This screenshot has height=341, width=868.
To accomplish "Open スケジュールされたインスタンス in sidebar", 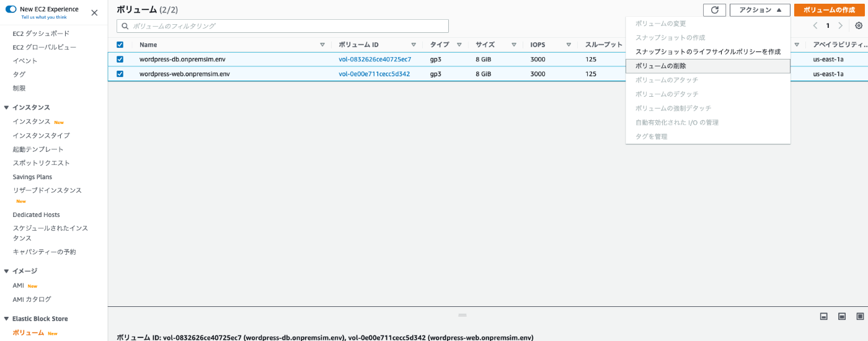I will tap(50, 233).
